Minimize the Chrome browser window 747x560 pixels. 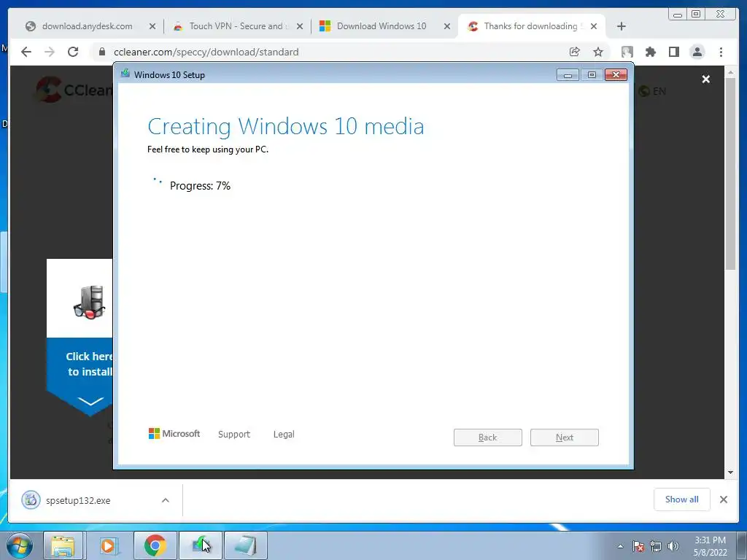click(x=678, y=15)
